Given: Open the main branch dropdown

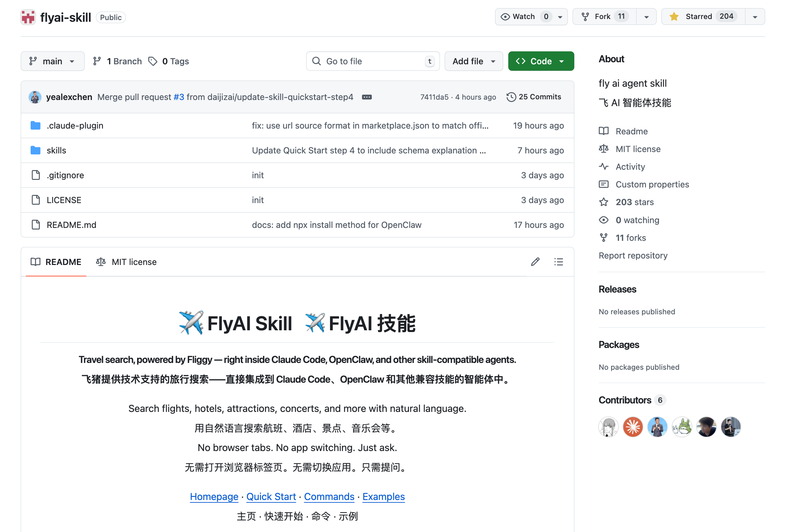Looking at the screenshot, I should point(52,61).
